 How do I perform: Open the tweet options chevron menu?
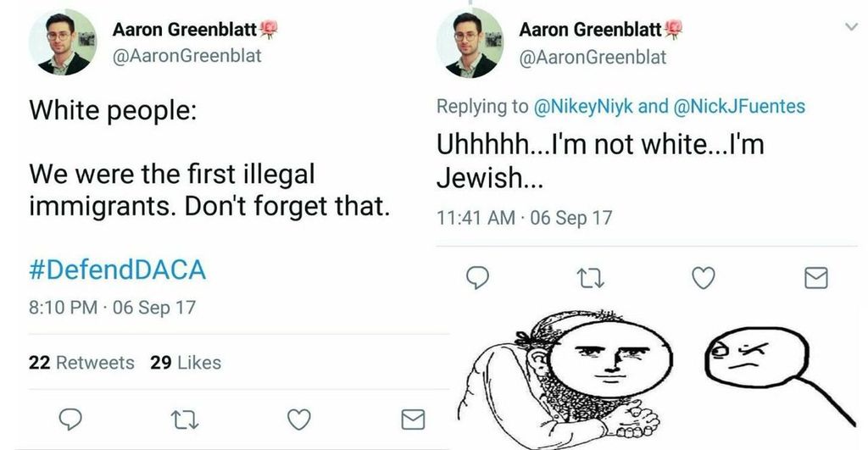pos(851,28)
